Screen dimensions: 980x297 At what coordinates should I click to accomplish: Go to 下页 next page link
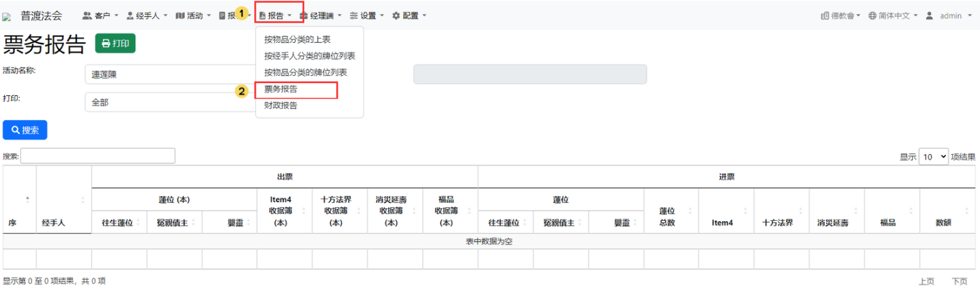[959, 281]
